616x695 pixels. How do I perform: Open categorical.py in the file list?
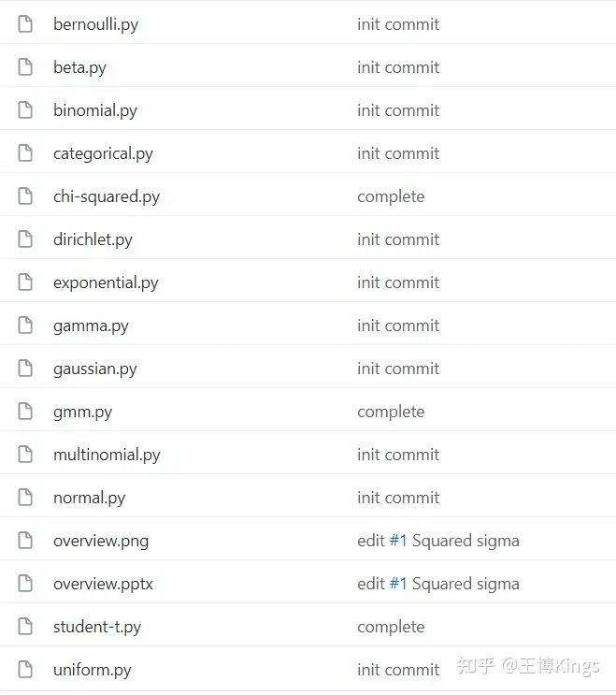click(103, 153)
